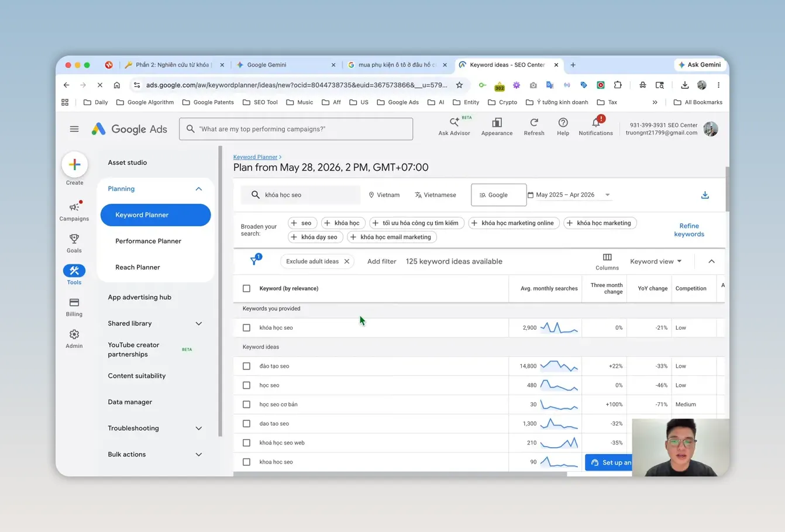Screen dimensions: 785x532
Task: Switch to the Google Gemini tab
Action: click(x=286, y=65)
